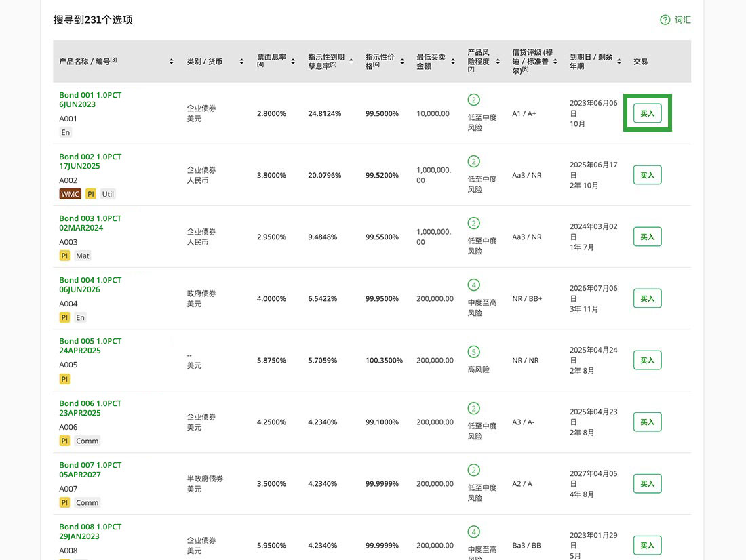Click the WMC tag on Bond 002
The height and width of the screenshot is (560, 746).
pyautogui.click(x=70, y=194)
